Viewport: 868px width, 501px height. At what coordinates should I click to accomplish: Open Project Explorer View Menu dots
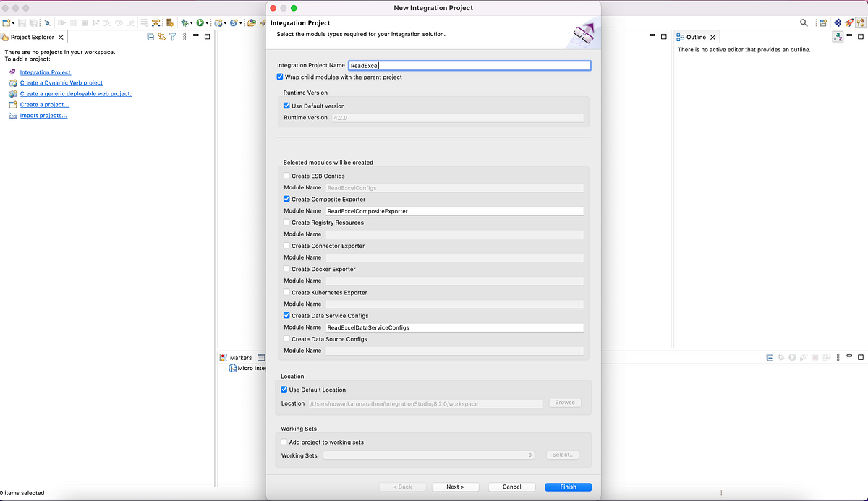184,37
